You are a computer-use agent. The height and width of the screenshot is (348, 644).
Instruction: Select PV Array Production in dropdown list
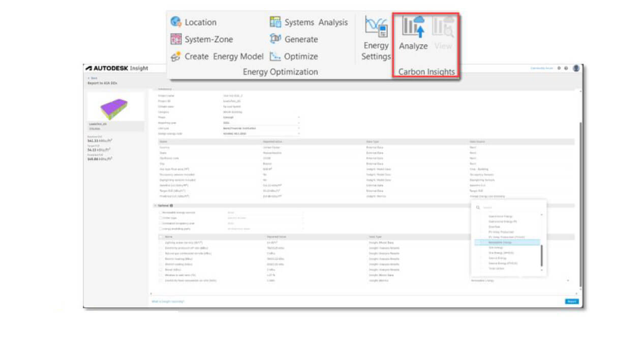point(501,232)
